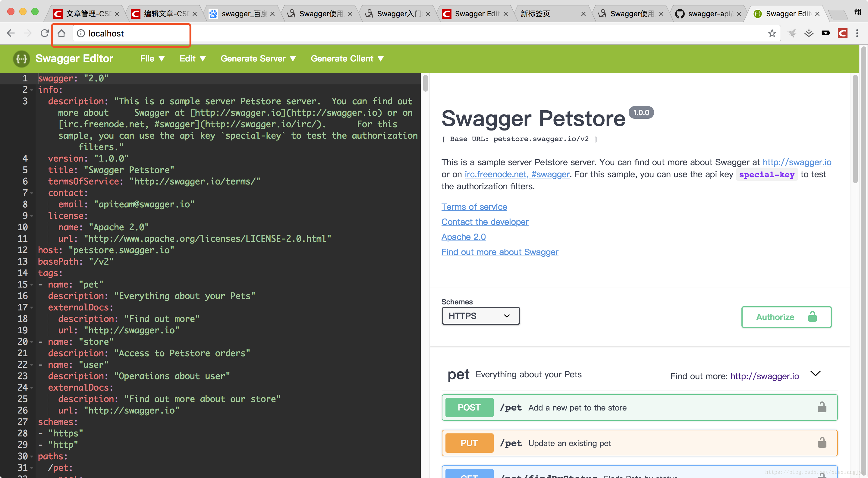Click the red CSDN extension icon

(x=842, y=33)
